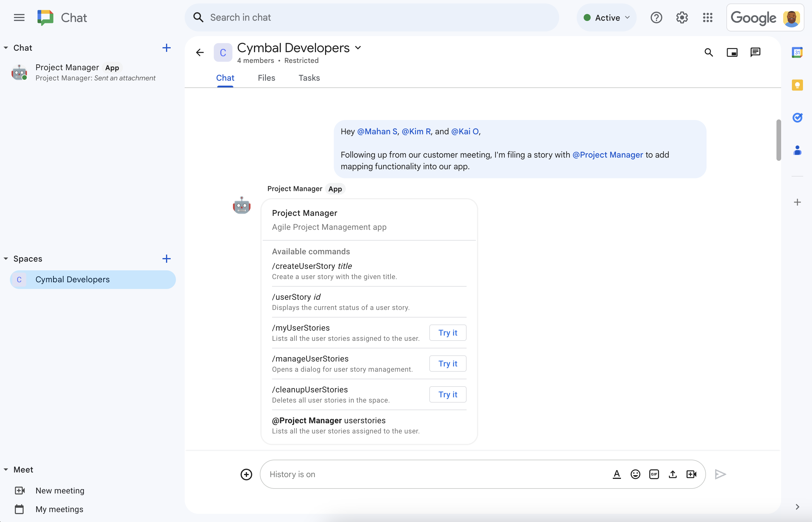Click the add plus button in Spaces
This screenshot has height=522, width=812.
click(x=166, y=259)
